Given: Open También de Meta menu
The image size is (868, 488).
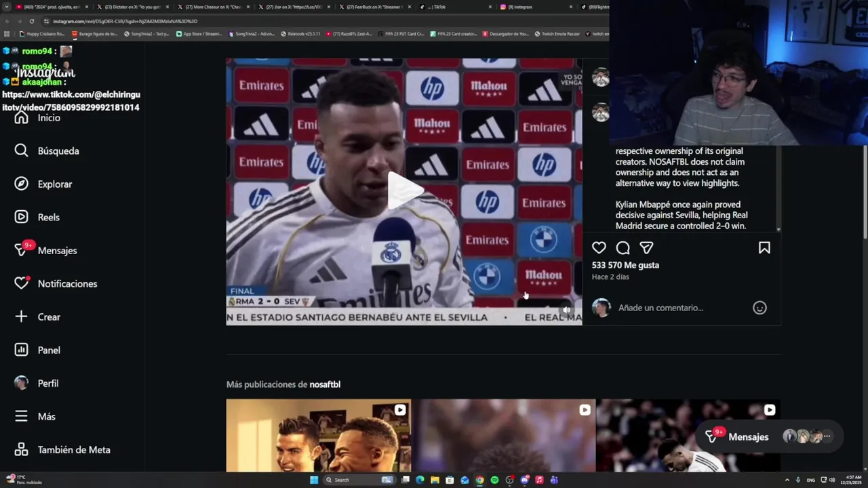Looking at the screenshot, I should click(x=62, y=449).
